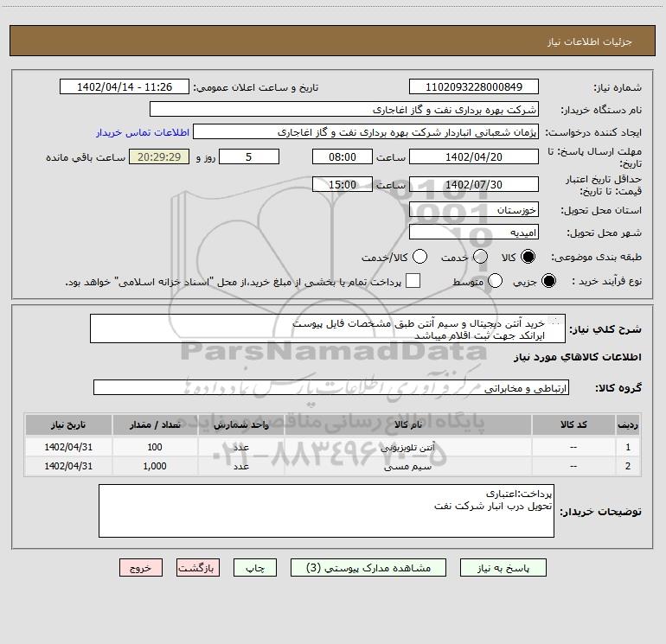Click row number 2 cell
Screen dimensions: 666x644
click(628, 466)
